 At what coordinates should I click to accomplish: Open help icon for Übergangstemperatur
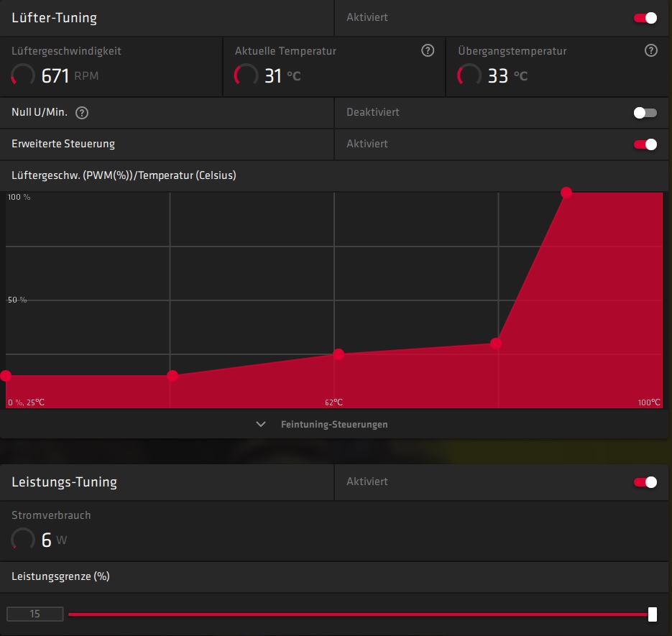[650, 50]
